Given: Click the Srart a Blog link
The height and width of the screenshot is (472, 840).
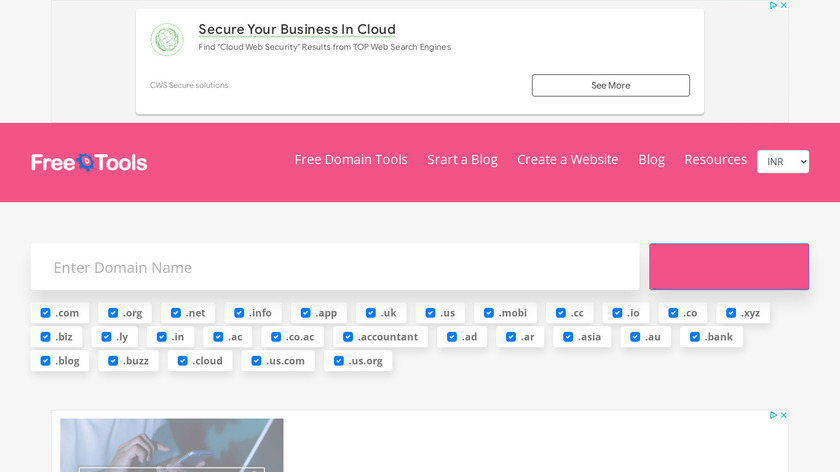Looking at the screenshot, I should pos(462,160).
